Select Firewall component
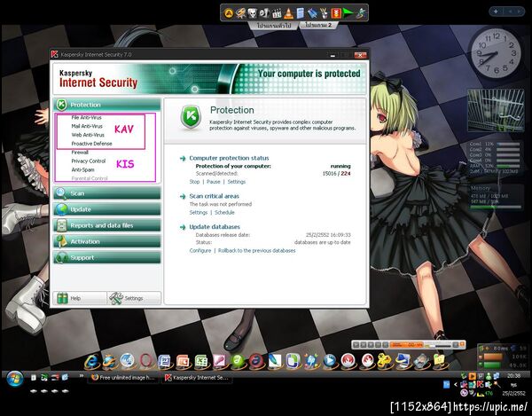Image resolution: width=532 pixels, height=416 pixels. pyautogui.click(x=80, y=153)
